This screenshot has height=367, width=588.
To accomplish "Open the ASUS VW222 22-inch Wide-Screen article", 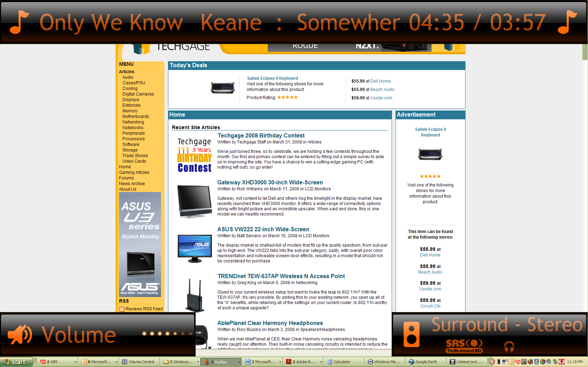I will click(x=263, y=230).
